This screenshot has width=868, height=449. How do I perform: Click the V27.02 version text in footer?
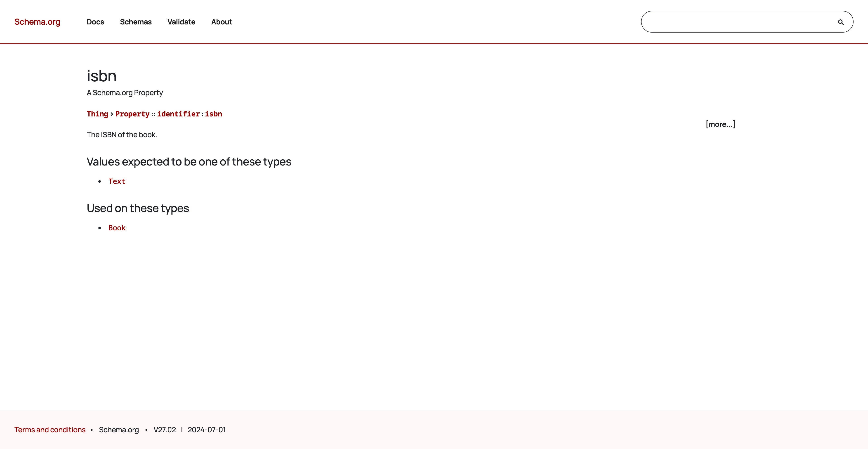164,430
